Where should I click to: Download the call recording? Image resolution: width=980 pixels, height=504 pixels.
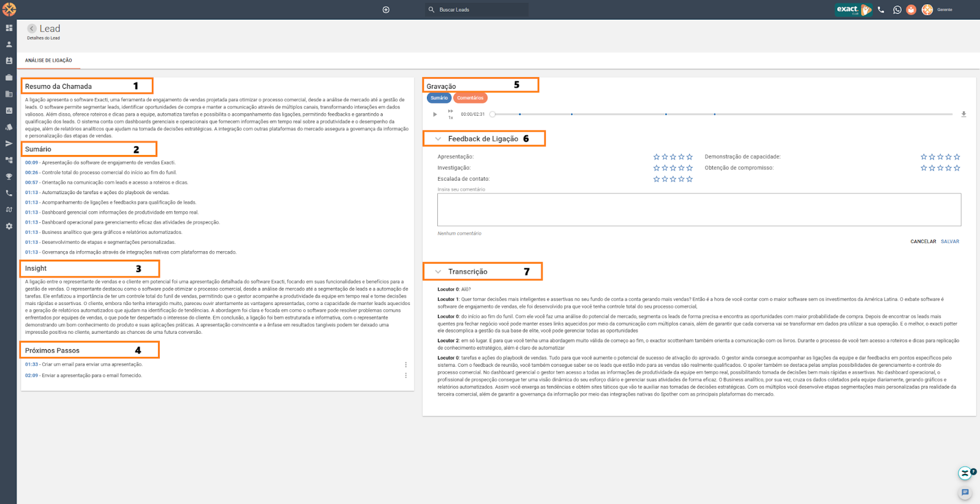(x=963, y=115)
